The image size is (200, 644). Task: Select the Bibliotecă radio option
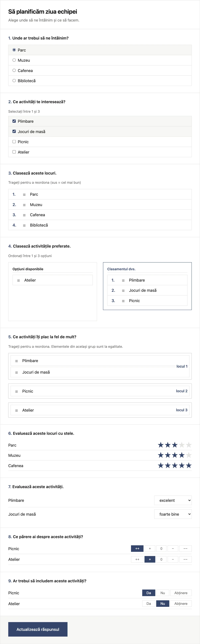[14, 81]
